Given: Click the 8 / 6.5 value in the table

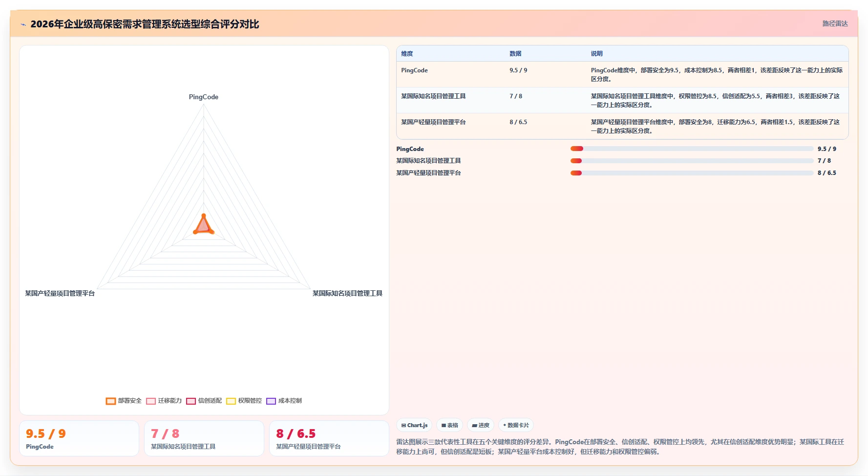Looking at the screenshot, I should click(518, 122).
